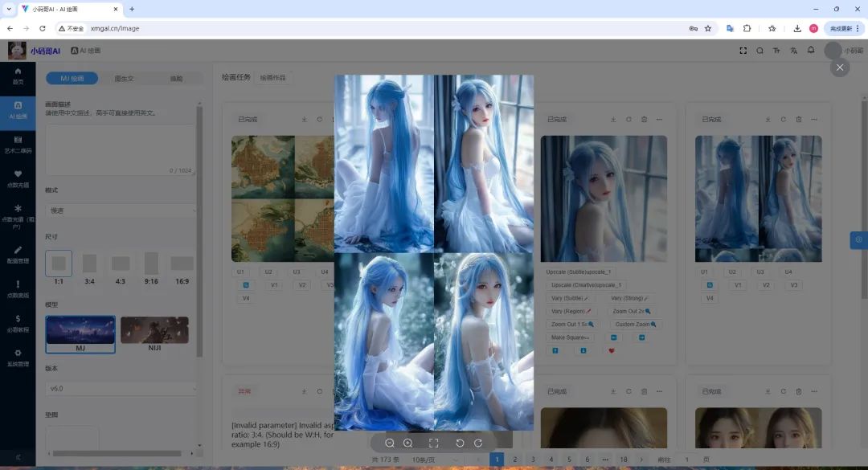This screenshot has height=470, width=868.
Task: Open asterisk icon tenant recharge item
Action: pyautogui.click(x=18, y=216)
